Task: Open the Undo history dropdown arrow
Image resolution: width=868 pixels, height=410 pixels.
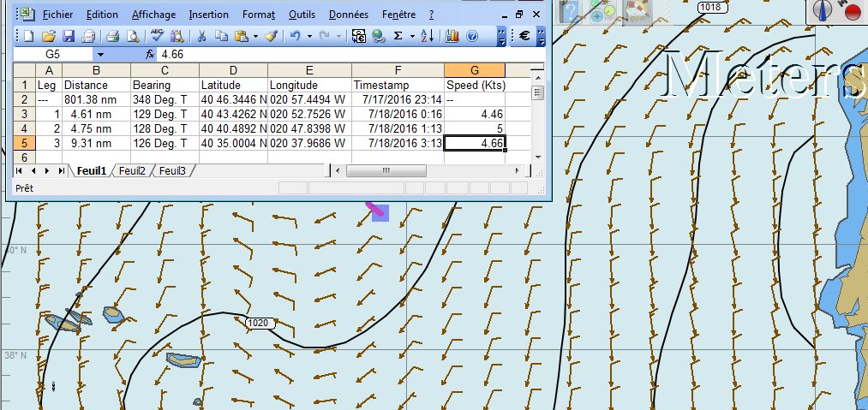Action: click(308, 37)
